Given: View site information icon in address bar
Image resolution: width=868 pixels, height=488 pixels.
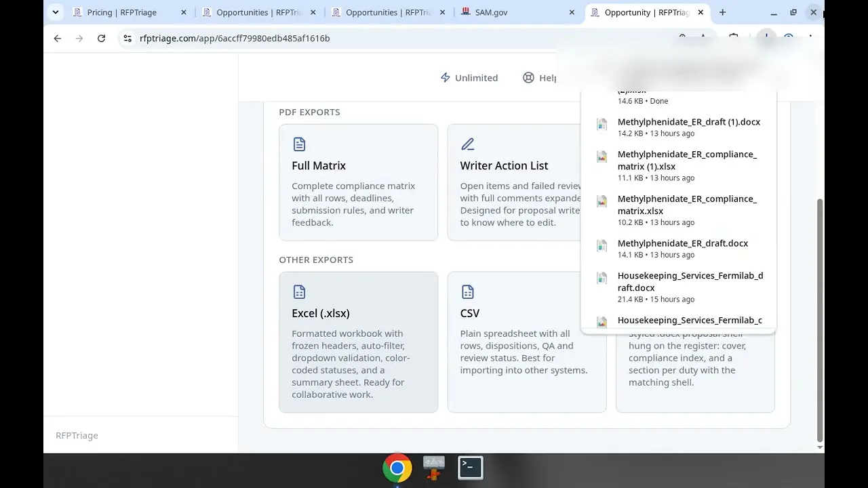Looking at the screenshot, I should click(x=127, y=39).
